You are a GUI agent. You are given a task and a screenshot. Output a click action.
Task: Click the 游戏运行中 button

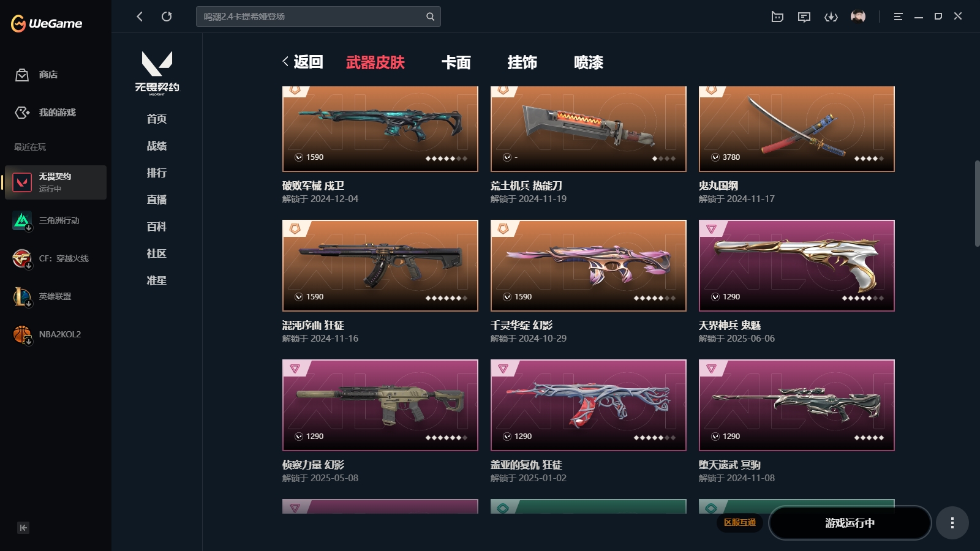click(850, 523)
